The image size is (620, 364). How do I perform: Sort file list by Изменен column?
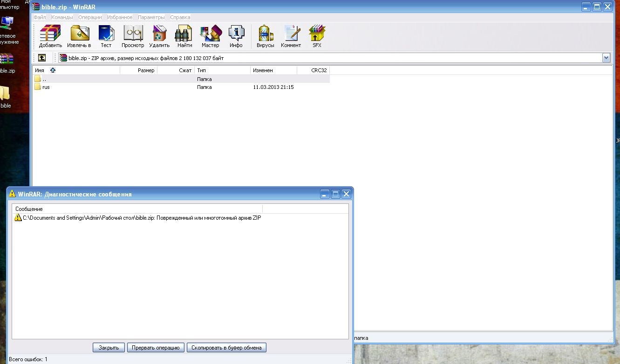point(274,70)
